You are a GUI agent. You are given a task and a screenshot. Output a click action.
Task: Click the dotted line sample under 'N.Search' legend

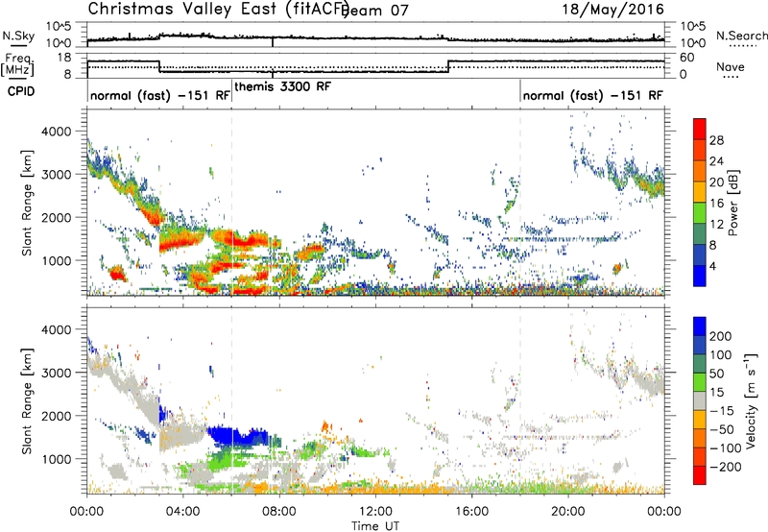click(743, 46)
